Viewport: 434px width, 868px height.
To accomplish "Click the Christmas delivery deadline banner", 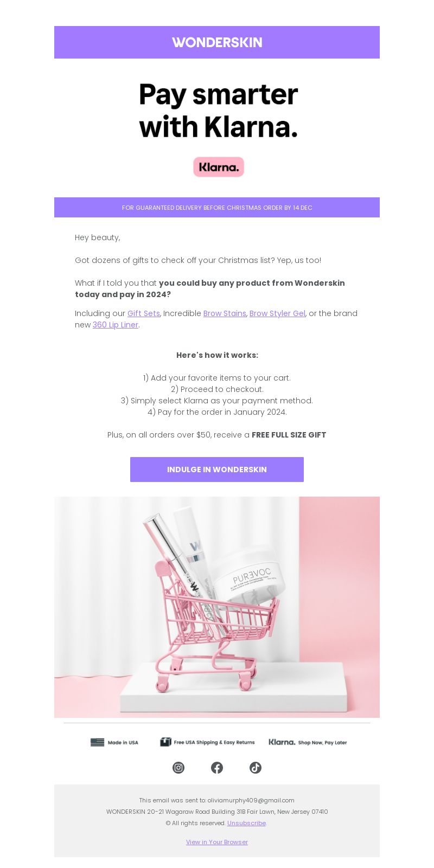I will 217,208.
